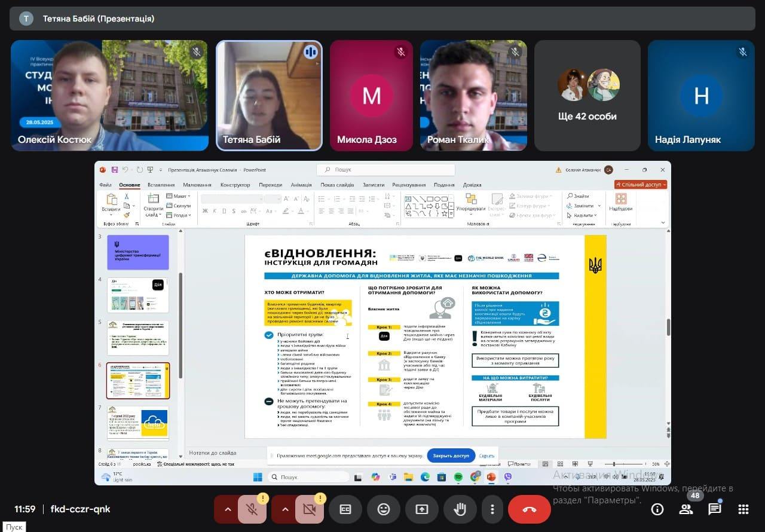Switch to Конструктор ribbon tab
This screenshot has width=765, height=532.
point(235,185)
